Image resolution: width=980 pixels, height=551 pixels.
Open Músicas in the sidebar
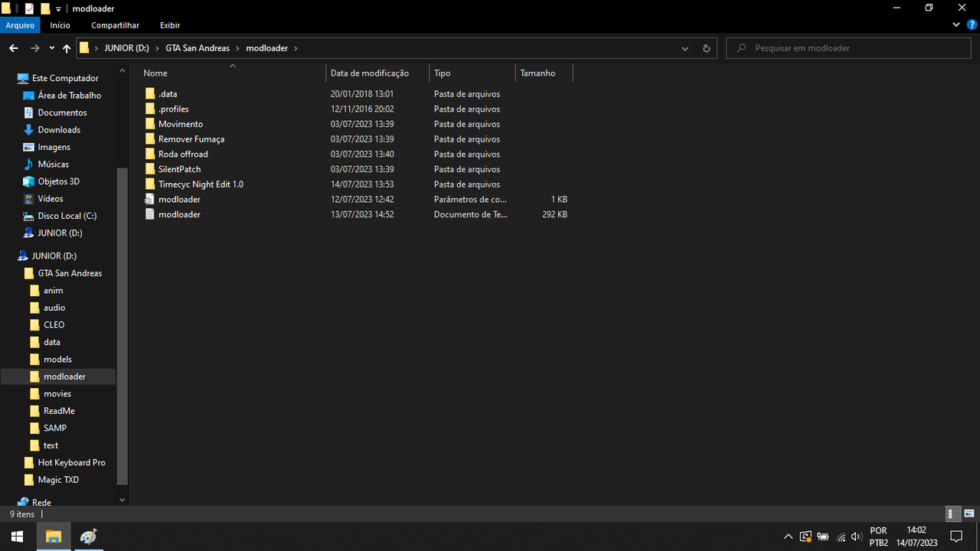click(x=53, y=165)
